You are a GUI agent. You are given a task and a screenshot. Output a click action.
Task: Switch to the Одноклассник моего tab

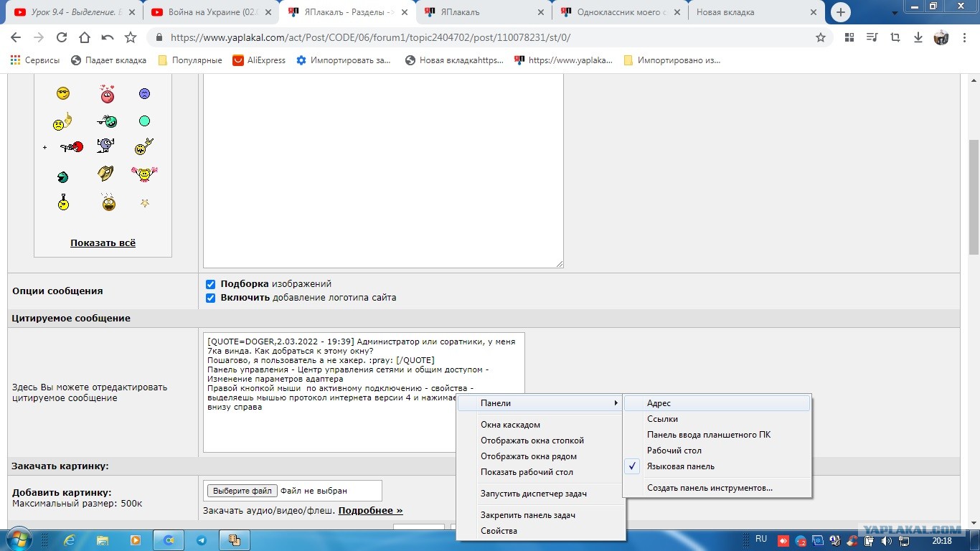(x=619, y=12)
